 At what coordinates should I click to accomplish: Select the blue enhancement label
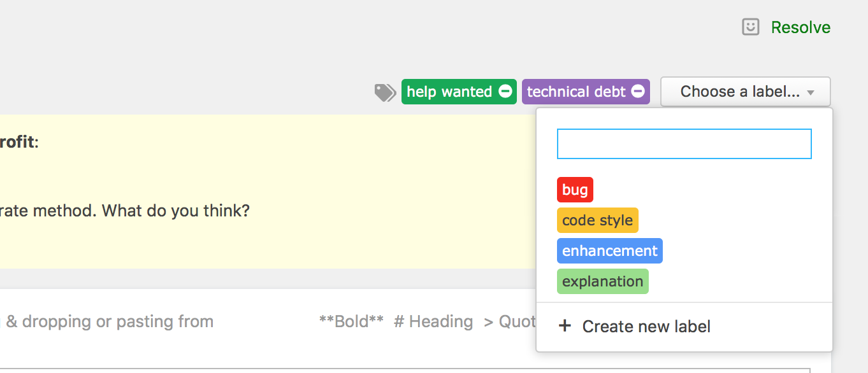[609, 251]
